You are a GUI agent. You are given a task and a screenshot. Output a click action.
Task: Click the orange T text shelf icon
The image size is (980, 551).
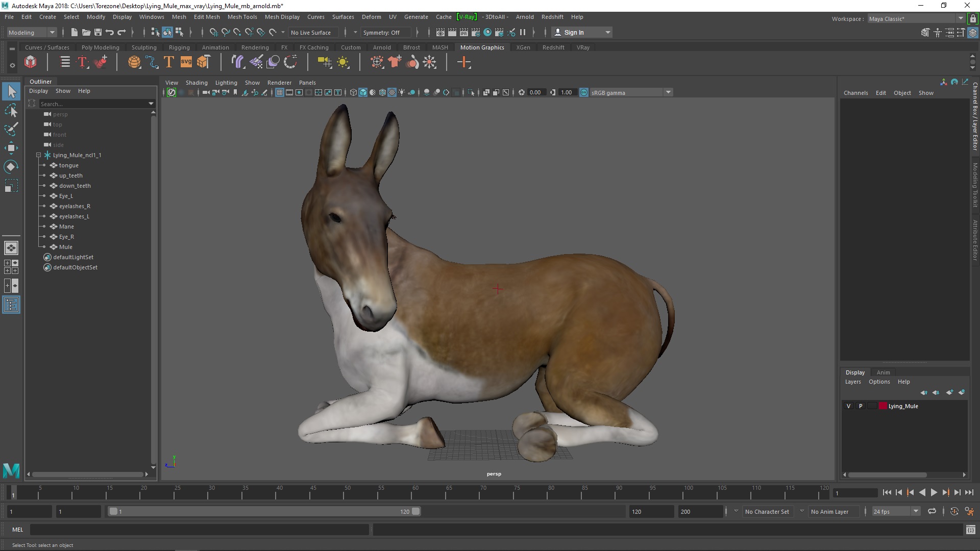point(168,62)
